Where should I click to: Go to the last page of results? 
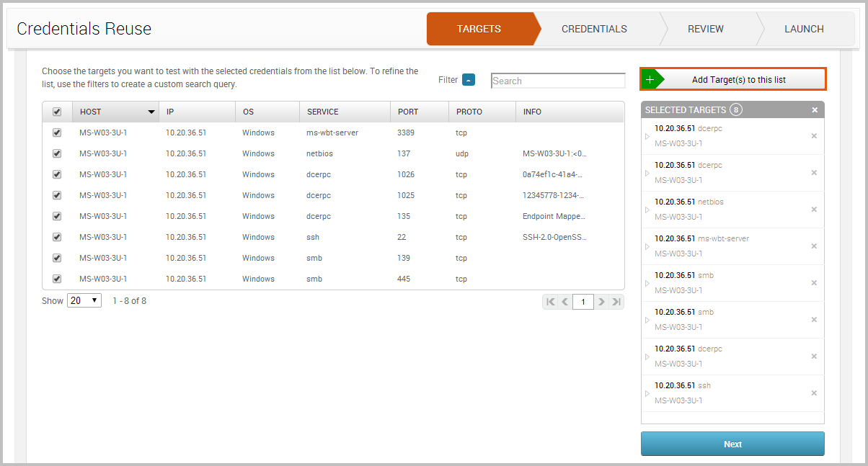(x=616, y=302)
